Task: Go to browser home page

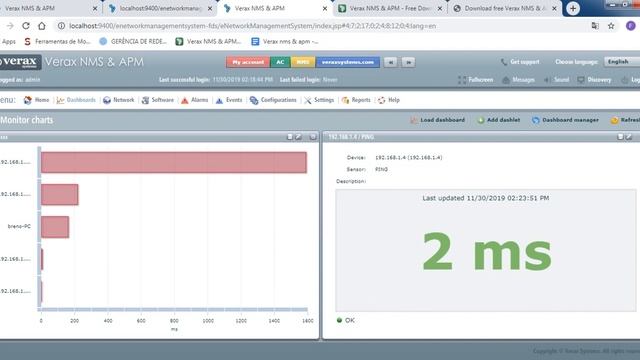Action: click(42, 26)
